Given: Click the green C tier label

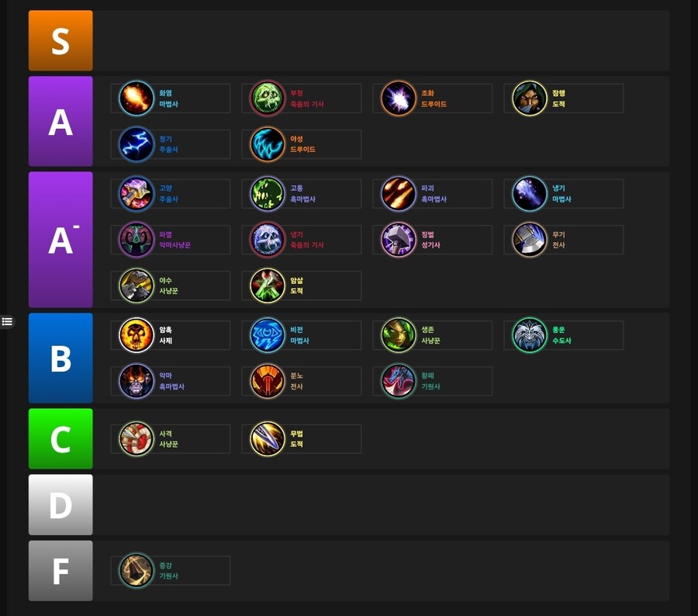Looking at the screenshot, I should tap(60, 439).
